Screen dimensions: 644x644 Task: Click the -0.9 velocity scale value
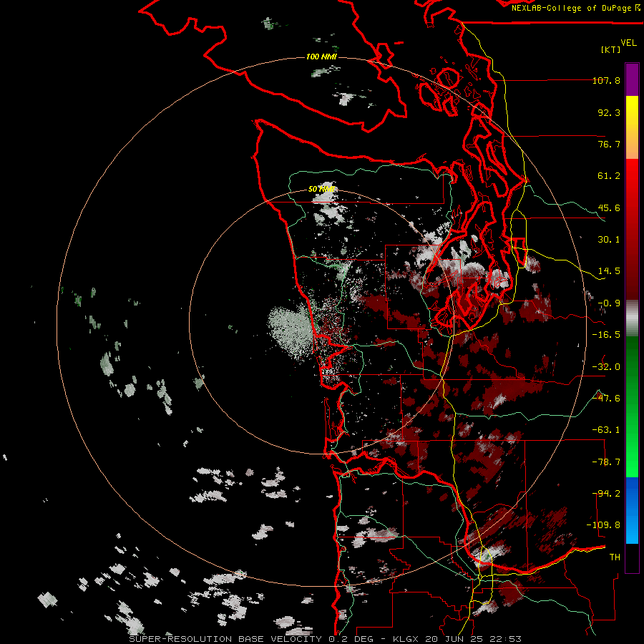click(x=609, y=303)
